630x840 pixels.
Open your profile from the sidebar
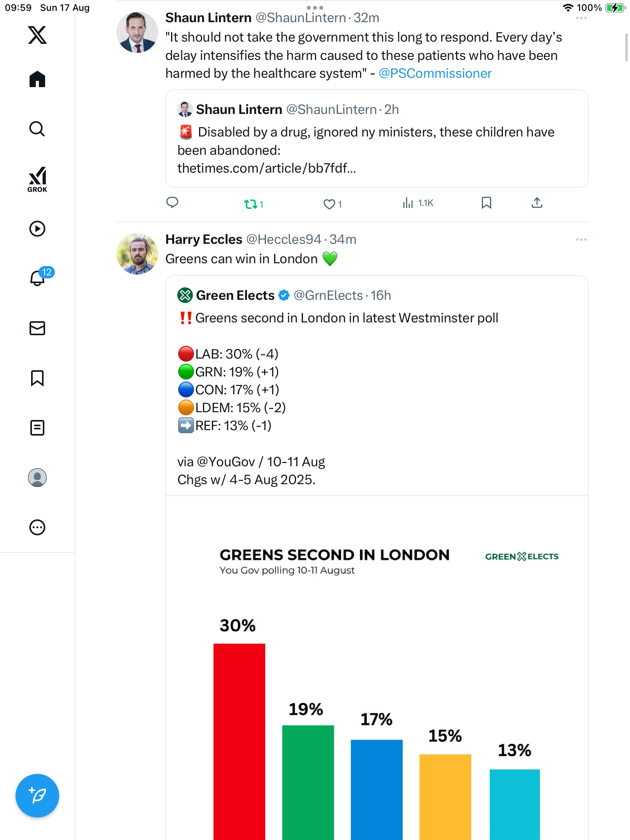pyautogui.click(x=37, y=478)
